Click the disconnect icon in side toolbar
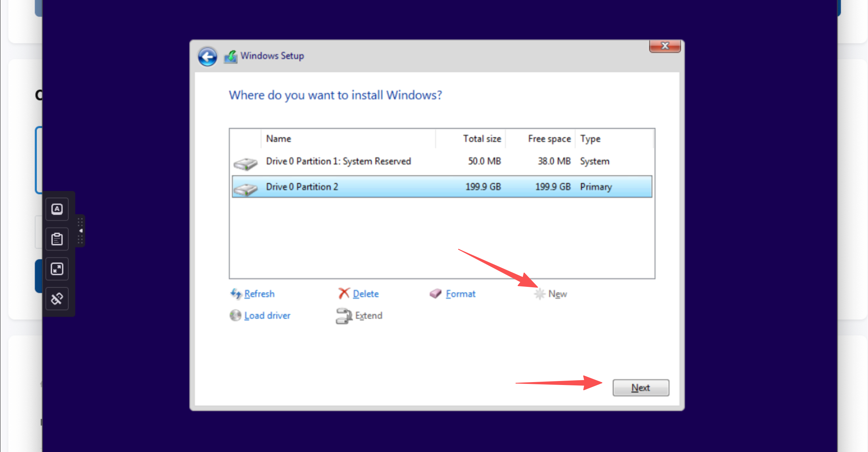The height and width of the screenshot is (452, 868). (x=57, y=299)
